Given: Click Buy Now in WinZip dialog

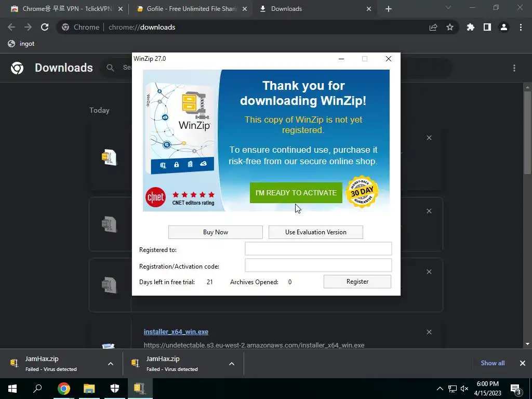Looking at the screenshot, I should (x=216, y=232).
